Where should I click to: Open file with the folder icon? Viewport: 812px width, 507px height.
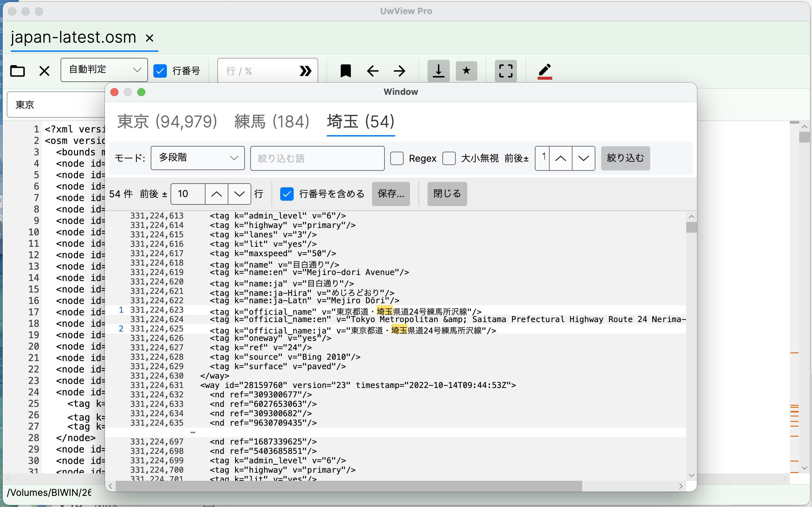[x=17, y=71]
